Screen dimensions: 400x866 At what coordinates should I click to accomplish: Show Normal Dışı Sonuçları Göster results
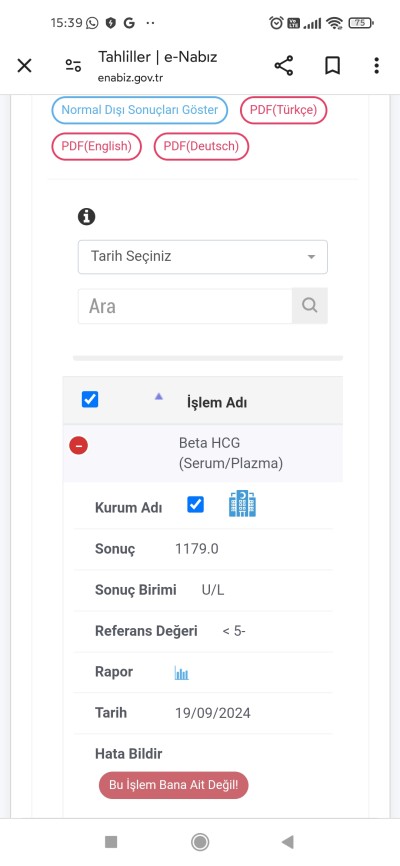[x=140, y=110]
